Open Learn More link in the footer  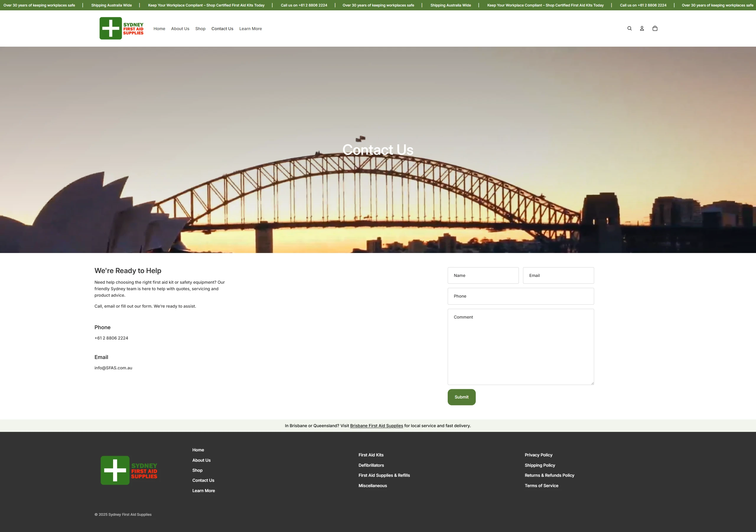coord(203,490)
